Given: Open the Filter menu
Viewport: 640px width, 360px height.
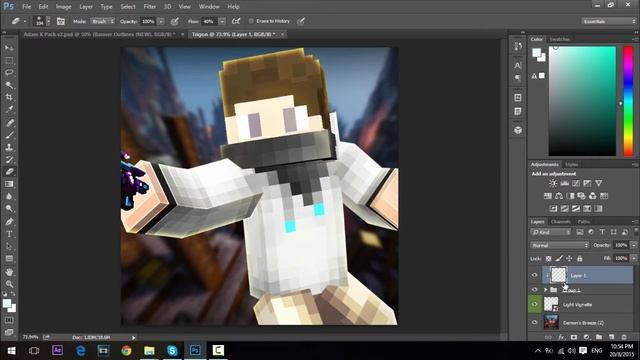Looking at the screenshot, I should click(x=149, y=7).
